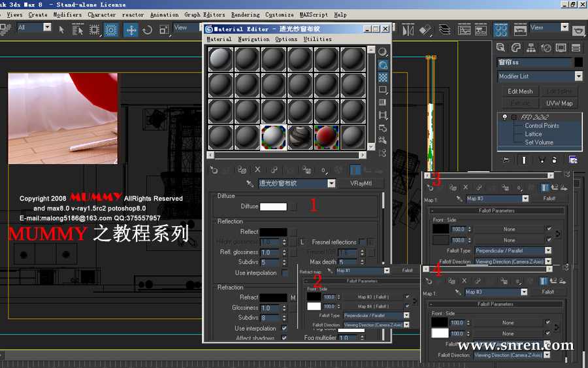Open Falloff Direction dropdown in panel 3
Image resolution: width=588 pixels, height=368 pixels.
(x=548, y=261)
